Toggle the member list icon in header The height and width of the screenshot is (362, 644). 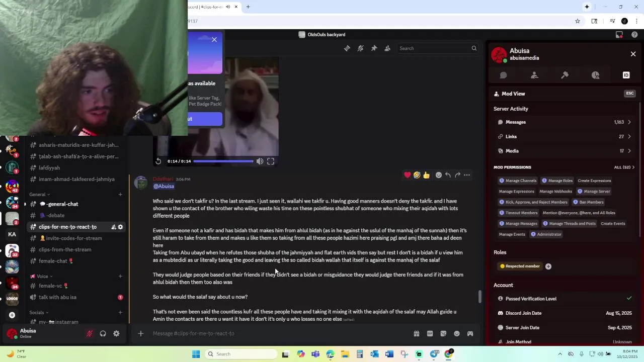387,48
